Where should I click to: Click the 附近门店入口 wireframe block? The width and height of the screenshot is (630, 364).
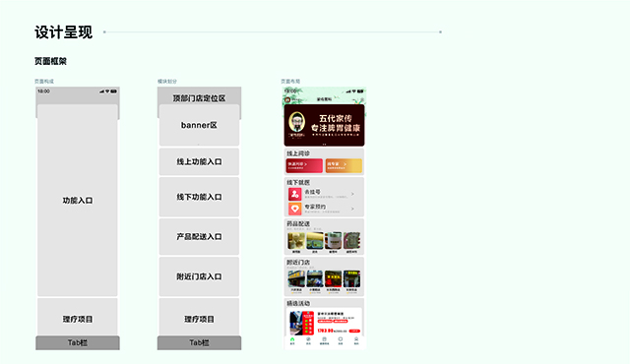[x=199, y=276]
